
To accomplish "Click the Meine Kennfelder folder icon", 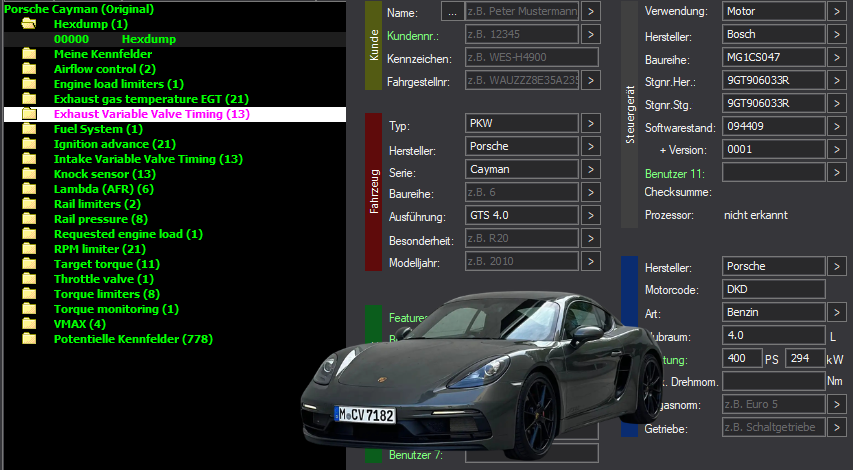I will click(x=29, y=54).
